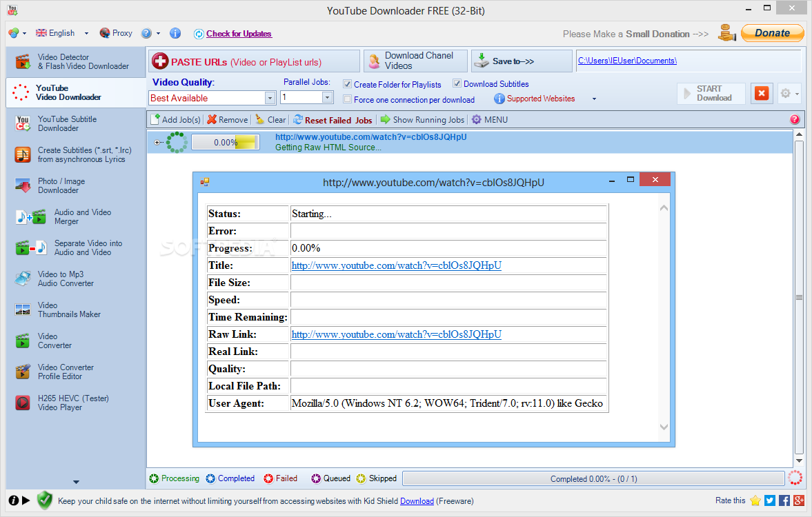The height and width of the screenshot is (517, 812).
Task: Click the Title link in details window
Action: 396,265
